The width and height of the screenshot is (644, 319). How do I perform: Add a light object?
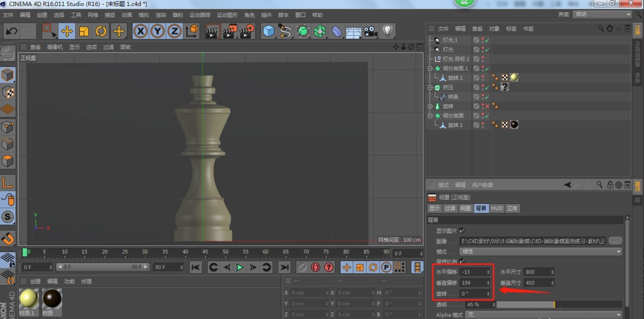click(388, 31)
